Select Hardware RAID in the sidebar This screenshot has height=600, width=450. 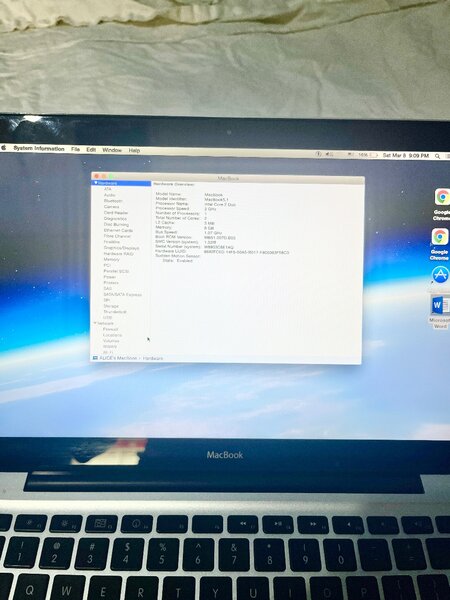(x=119, y=254)
